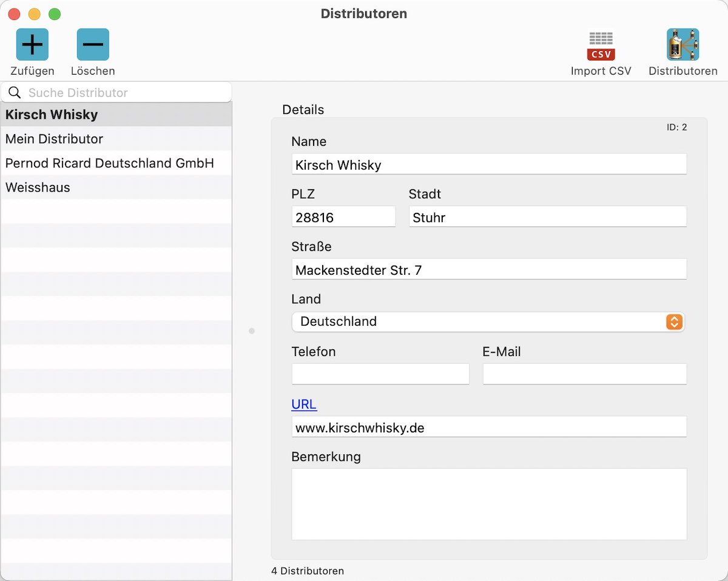The image size is (728, 581).
Task: Zoom the window with green button
Action: point(55,14)
